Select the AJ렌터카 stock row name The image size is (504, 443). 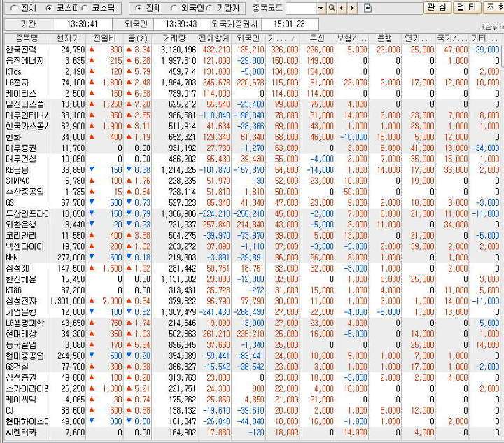pos(21,432)
